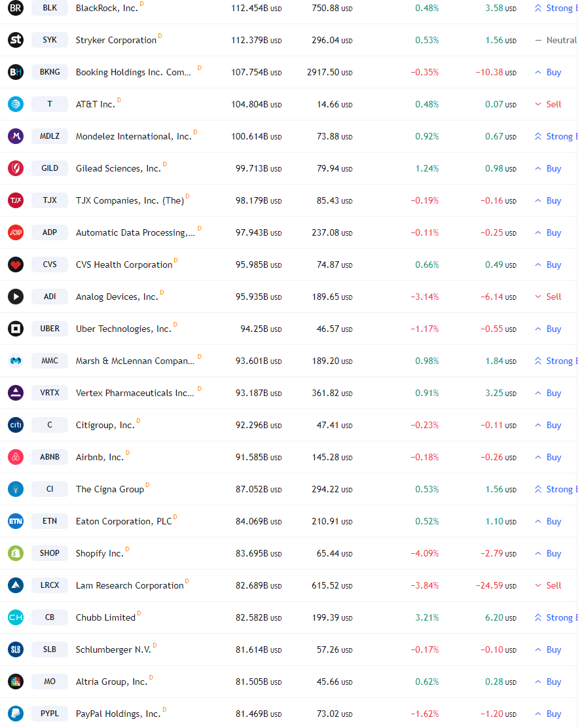Click the PayPal Holdings logo icon
Screen dimensions: 578x728
(16, 713)
